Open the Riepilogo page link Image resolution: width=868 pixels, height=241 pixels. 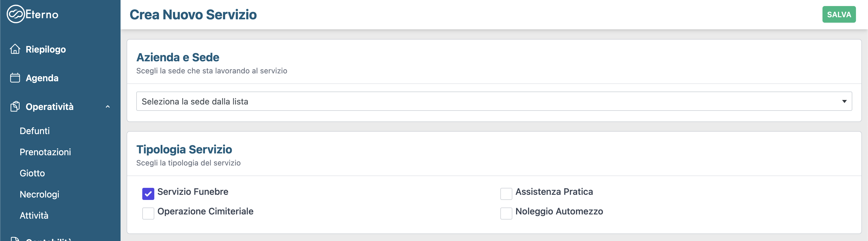click(x=46, y=49)
